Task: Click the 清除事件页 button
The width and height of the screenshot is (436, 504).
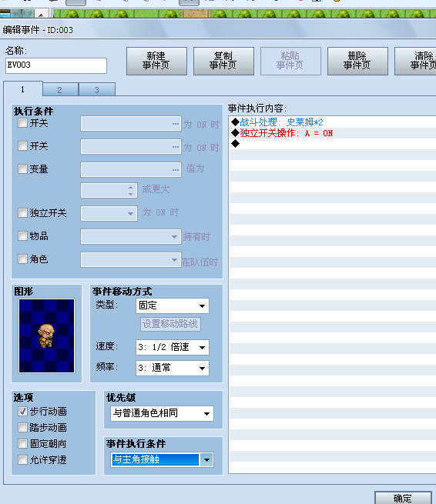Action: (x=417, y=61)
